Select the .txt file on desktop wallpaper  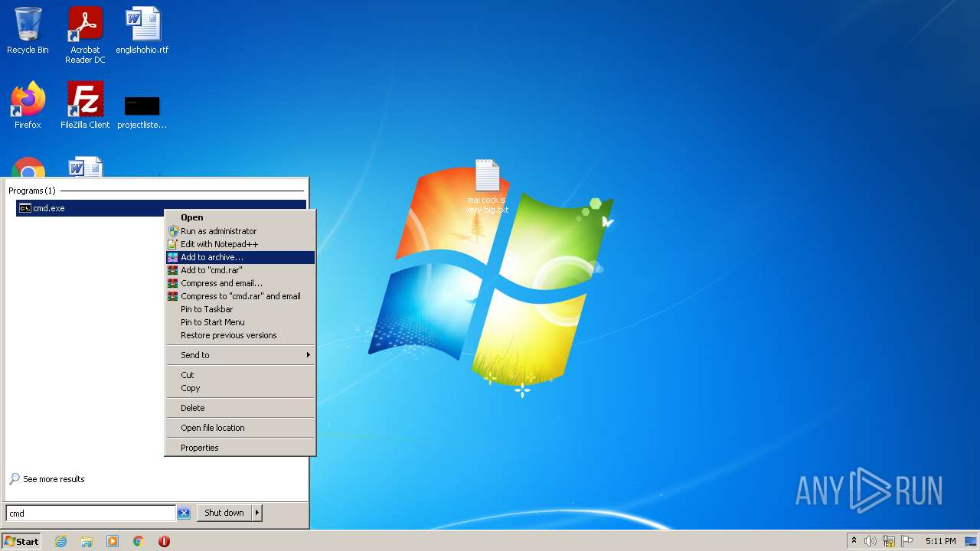(487, 187)
